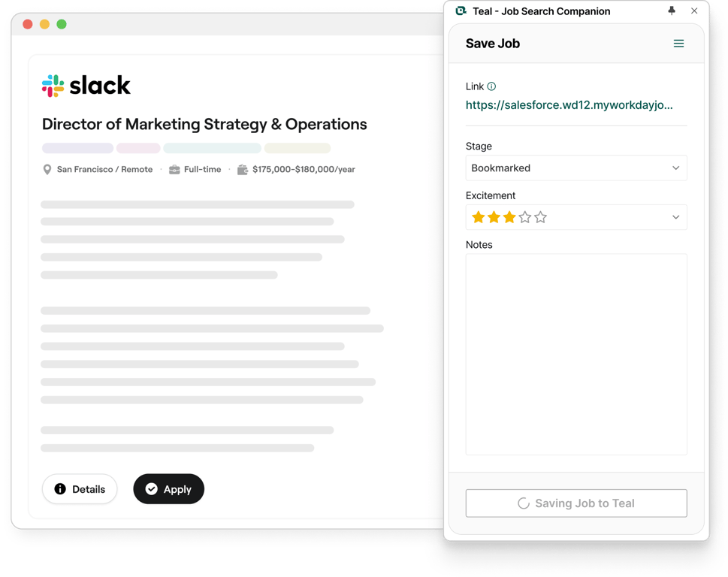Click the briefcase icon by Full-time
728x577 pixels.
coord(174,170)
